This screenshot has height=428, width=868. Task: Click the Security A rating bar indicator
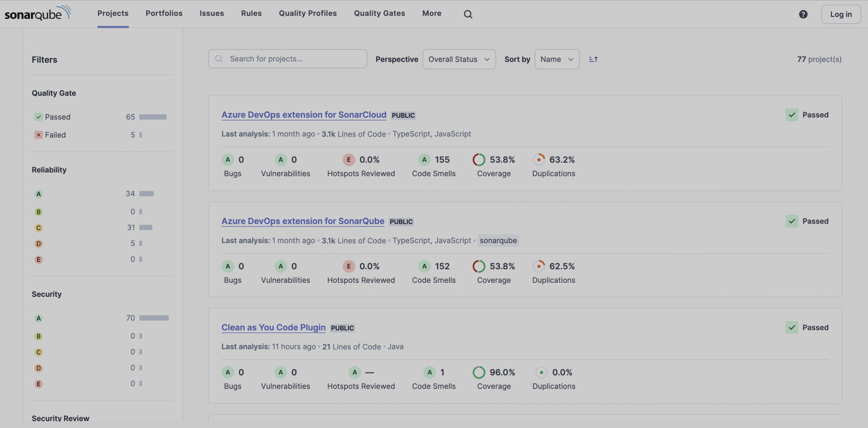point(154,318)
